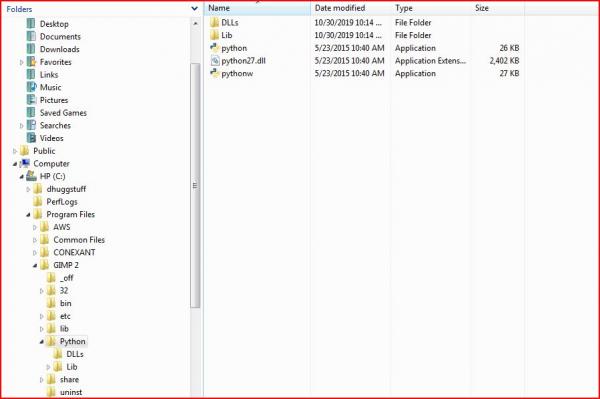Select the Videos folder icon
Image resolution: width=600 pixels, height=399 pixels.
(31, 138)
